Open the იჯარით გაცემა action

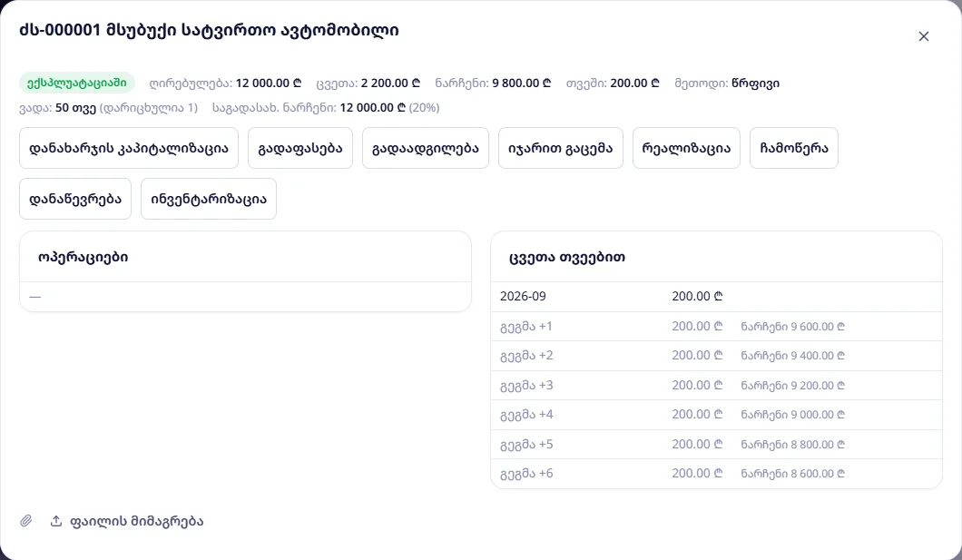(x=561, y=148)
